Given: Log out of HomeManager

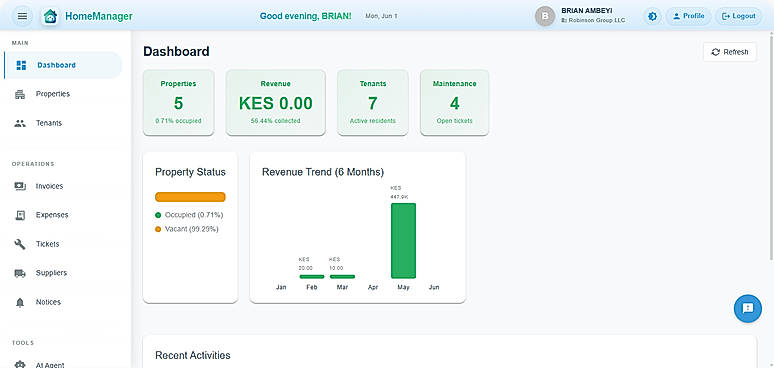Looking at the screenshot, I should [x=738, y=16].
